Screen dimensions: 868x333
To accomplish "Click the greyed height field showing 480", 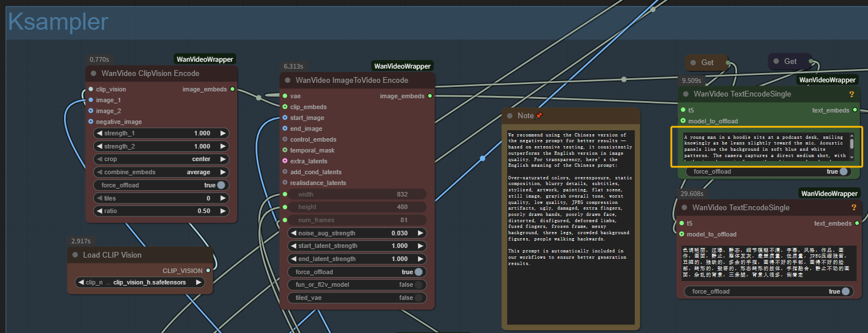I will click(x=358, y=207).
